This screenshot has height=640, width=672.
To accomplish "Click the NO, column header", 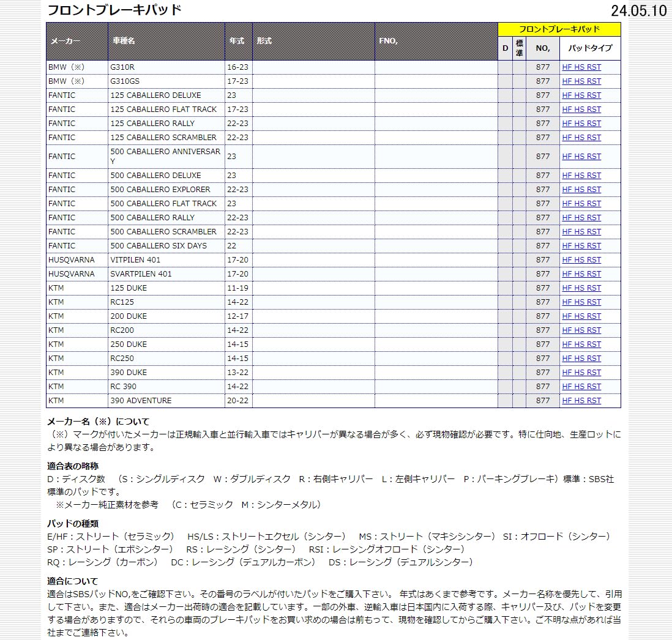I will coord(543,48).
